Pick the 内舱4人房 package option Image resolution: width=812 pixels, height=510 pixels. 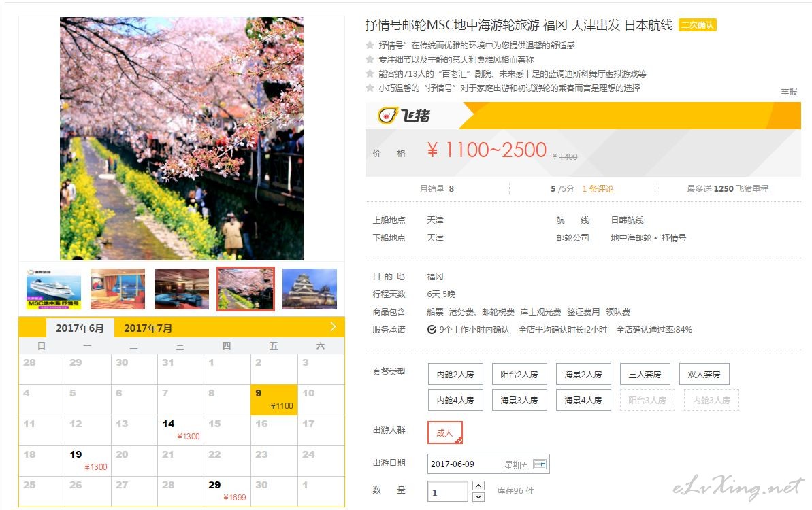coord(455,400)
